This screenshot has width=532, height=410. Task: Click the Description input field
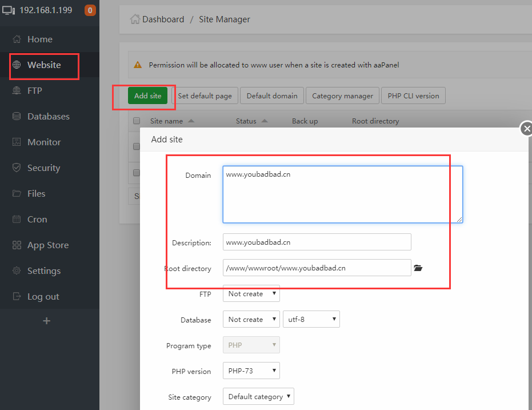tap(317, 242)
